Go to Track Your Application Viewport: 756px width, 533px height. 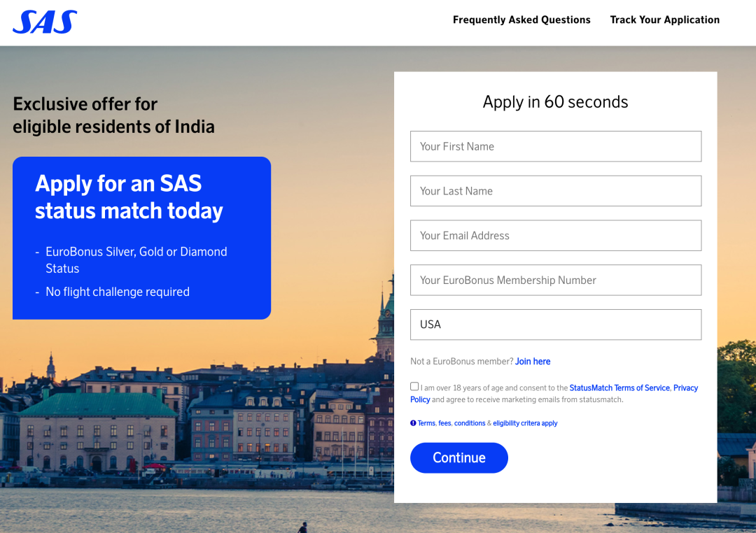pyautogui.click(x=664, y=20)
